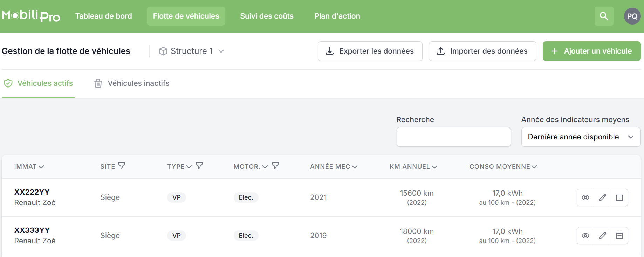Open calendar icon for vehicle XX222YY
This screenshot has width=644, height=257.
coord(619,197)
